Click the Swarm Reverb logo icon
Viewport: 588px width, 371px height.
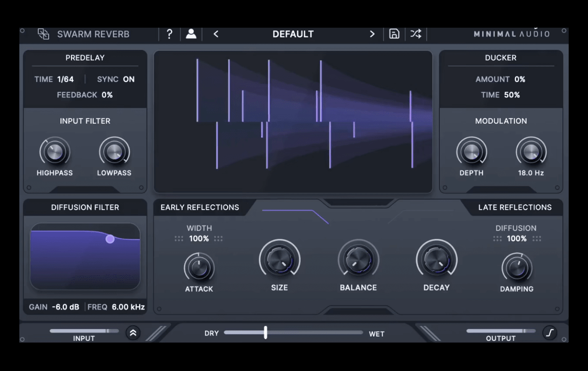[43, 34]
